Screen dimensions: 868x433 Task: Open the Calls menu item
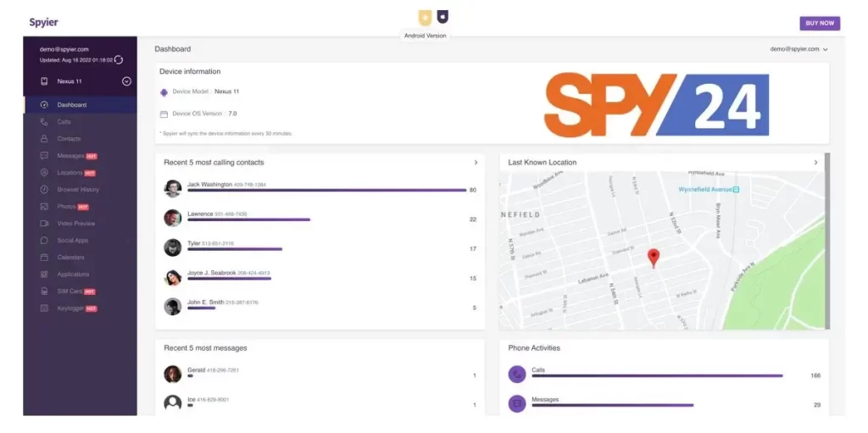pyautogui.click(x=81, y=122)
